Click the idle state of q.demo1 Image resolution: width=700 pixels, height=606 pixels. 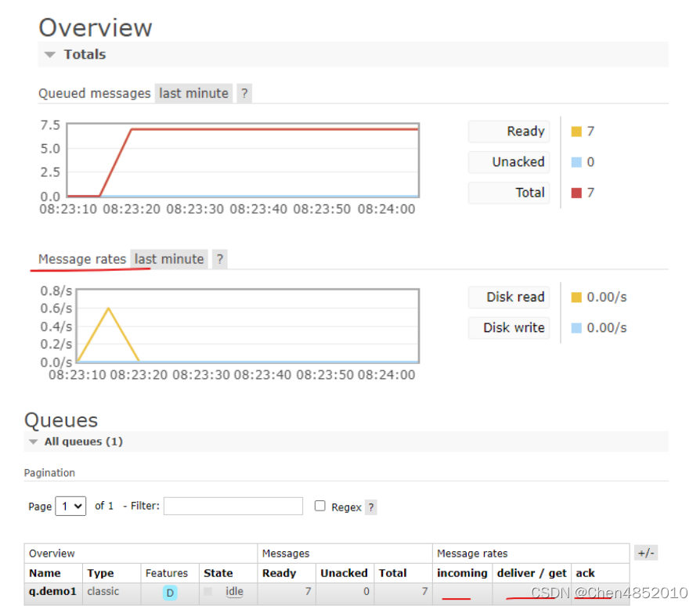(x=234, y=591)
